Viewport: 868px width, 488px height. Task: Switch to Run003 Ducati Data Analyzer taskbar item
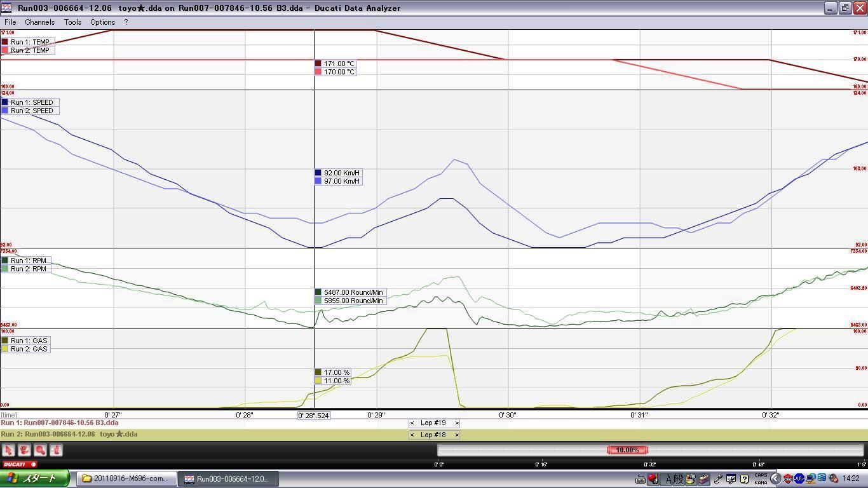coord(227,479)
